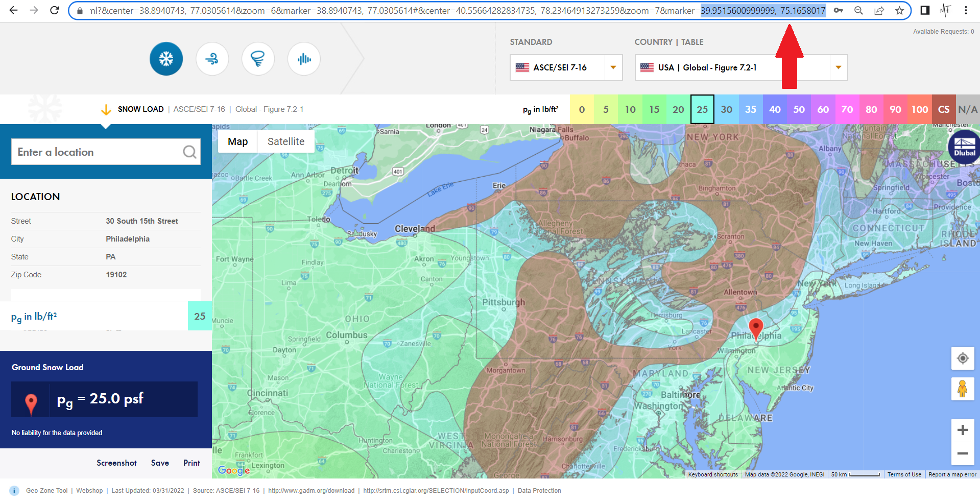Select the snow load icon
Screen dimensions: 980x503
click(x=166, y=59)
